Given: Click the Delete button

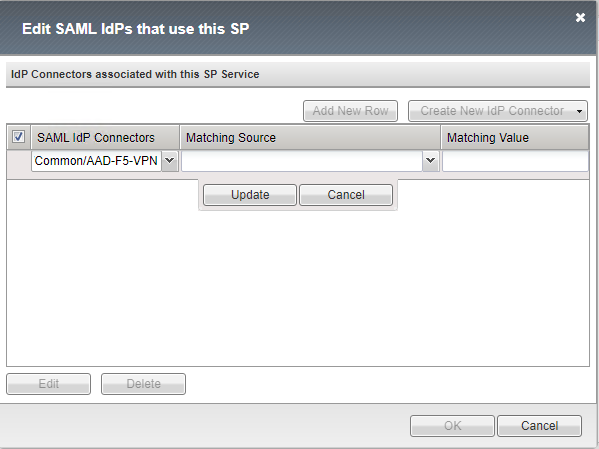Looking at the screenshot, I should click(143, 384).
